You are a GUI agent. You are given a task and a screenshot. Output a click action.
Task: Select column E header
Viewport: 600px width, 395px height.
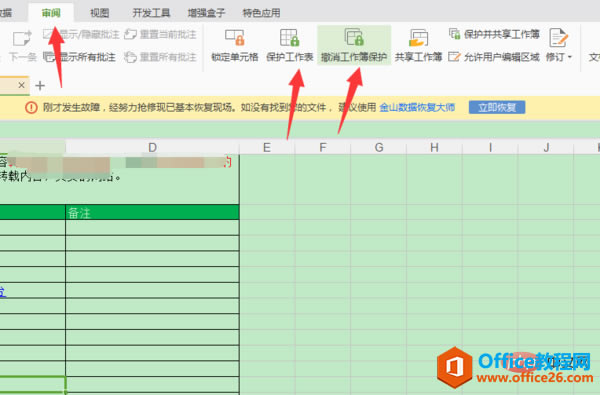(267, 147)
